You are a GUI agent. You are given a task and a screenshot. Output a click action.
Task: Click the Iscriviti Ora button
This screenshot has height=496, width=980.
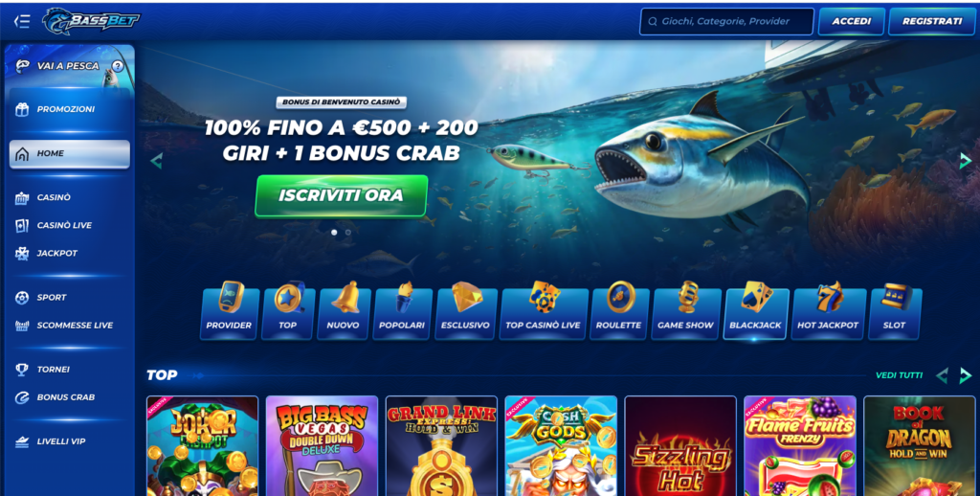(342, 195)
